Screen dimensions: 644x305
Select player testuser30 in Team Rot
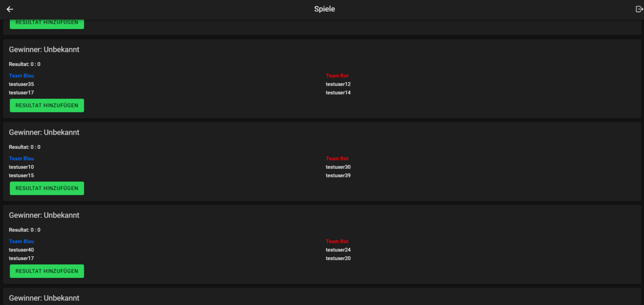pos(338,167)
